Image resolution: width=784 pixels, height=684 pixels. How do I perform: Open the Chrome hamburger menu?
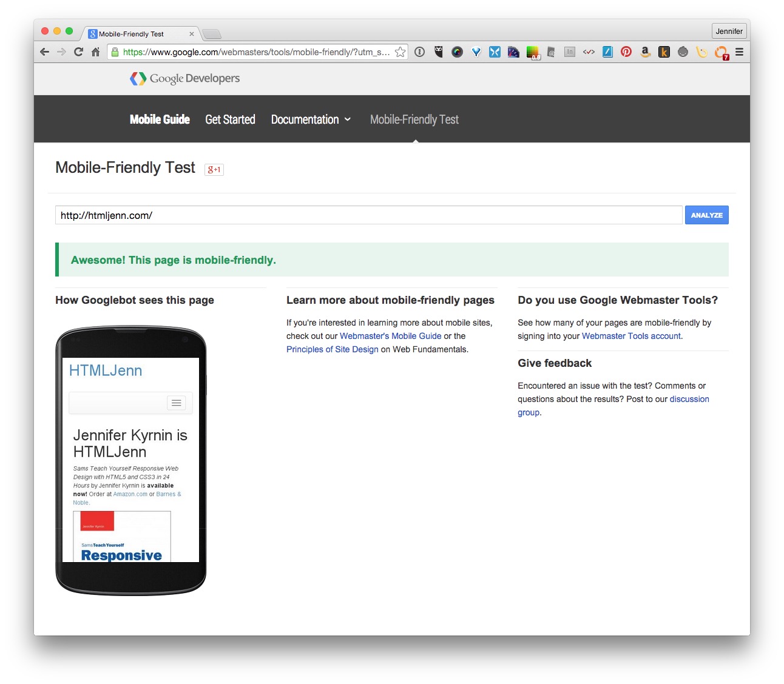739,52
